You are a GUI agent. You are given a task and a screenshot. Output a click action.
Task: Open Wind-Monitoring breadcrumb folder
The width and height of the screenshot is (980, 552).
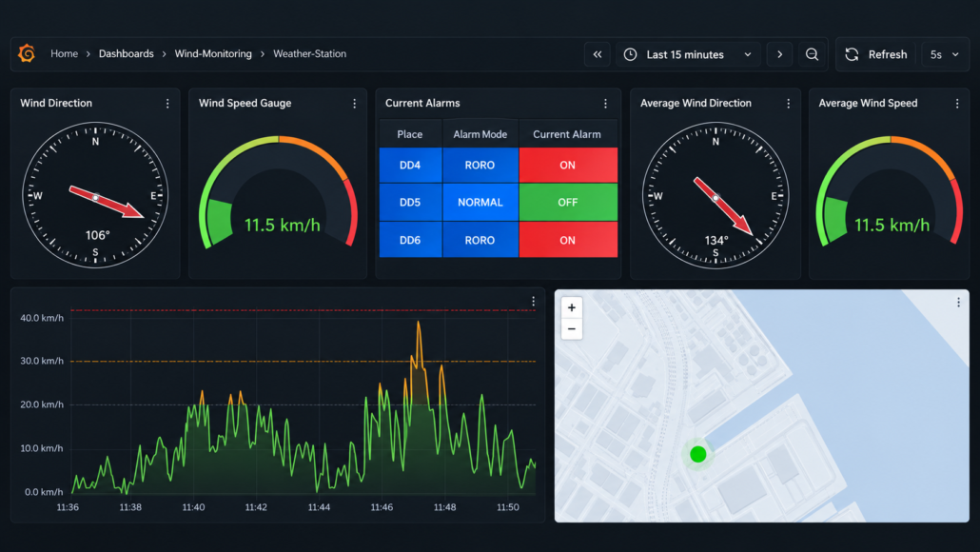click(213, 53)
